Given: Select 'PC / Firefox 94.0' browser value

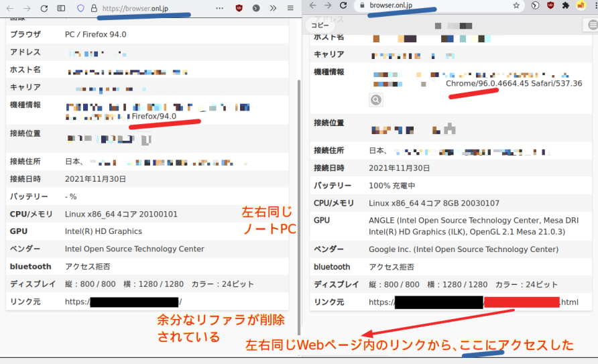Looking at the screenshot, I should click(x=96, y=34).
